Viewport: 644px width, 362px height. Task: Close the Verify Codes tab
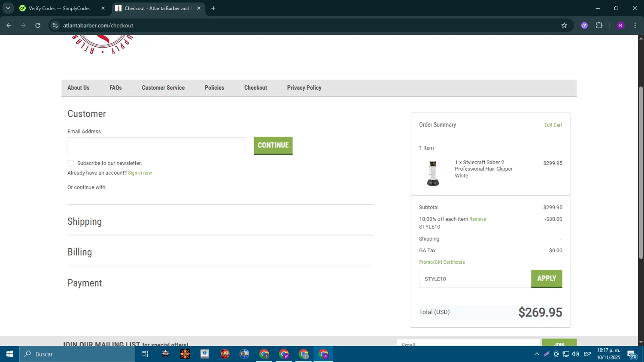[103, 8]
